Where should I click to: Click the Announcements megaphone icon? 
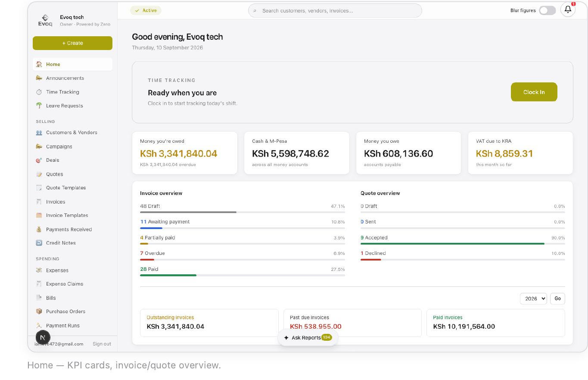(x=39, y=78)
